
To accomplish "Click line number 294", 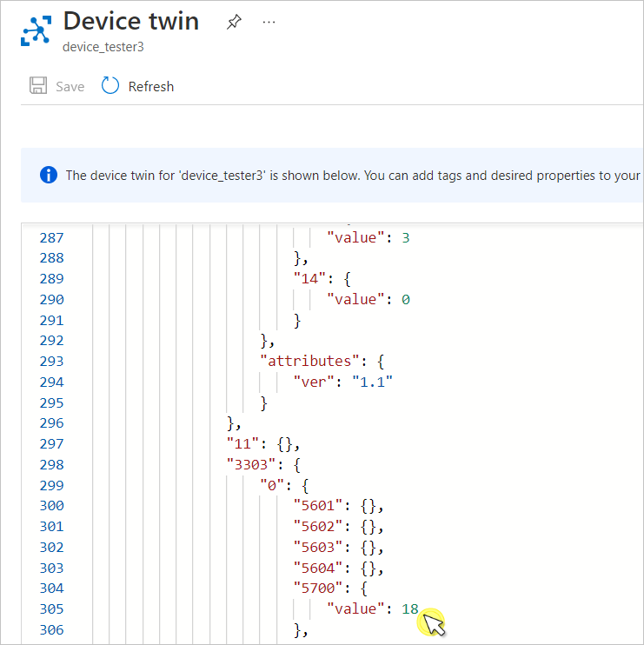I will 52,382.
